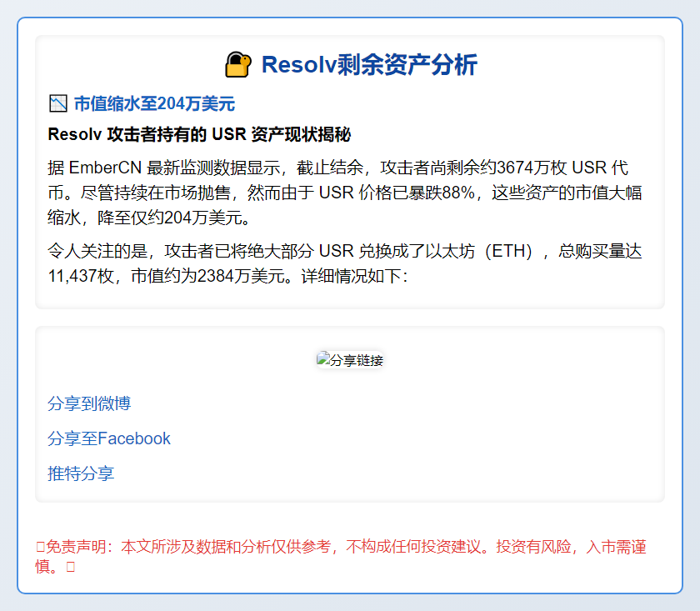Click the broken 分享链接 image
Viewport: 700px width, 611px height.
350,360
